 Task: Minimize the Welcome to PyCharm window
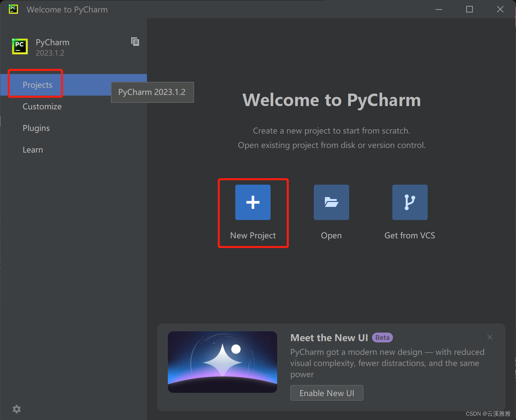click(439, 9)
